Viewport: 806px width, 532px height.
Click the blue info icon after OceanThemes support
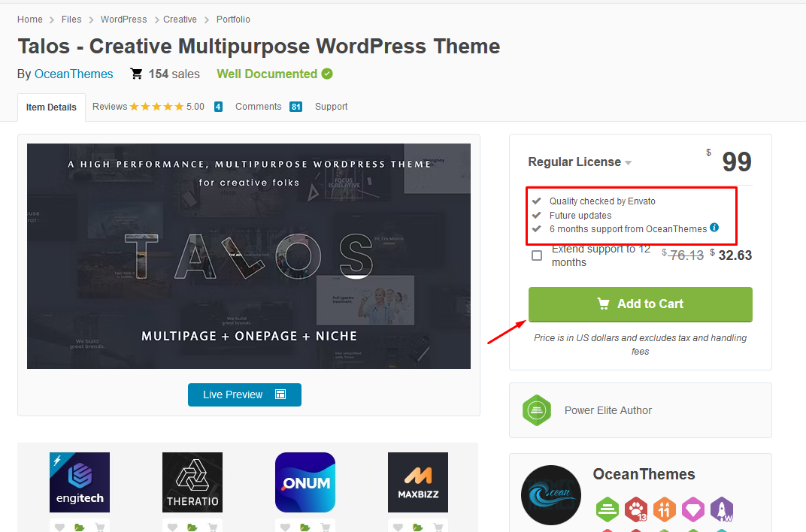pos(714,228)
